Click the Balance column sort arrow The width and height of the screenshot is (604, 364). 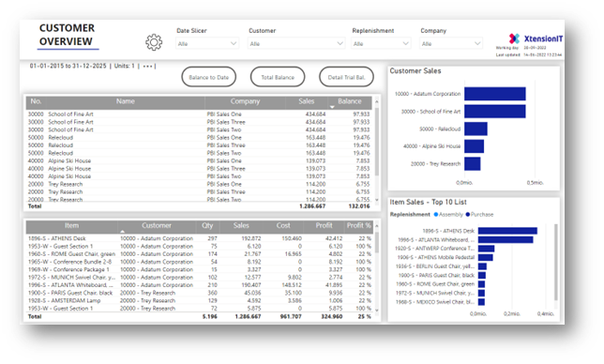click(x=332, y=107)
